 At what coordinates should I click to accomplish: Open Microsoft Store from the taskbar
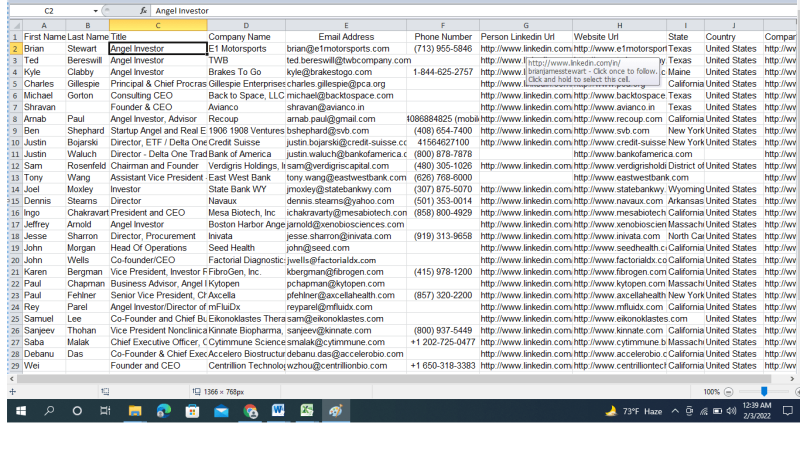pyautogui.click(x=192, y=411)
